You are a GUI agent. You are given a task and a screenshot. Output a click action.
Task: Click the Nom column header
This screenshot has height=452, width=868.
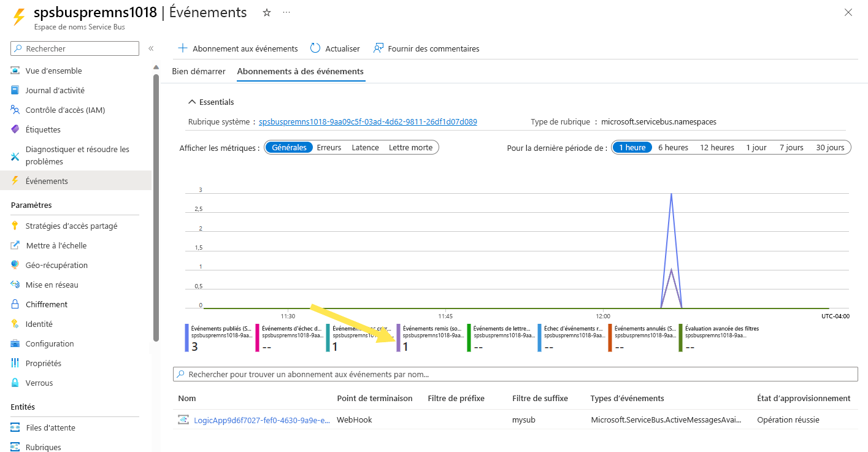[x=187, y=398]
